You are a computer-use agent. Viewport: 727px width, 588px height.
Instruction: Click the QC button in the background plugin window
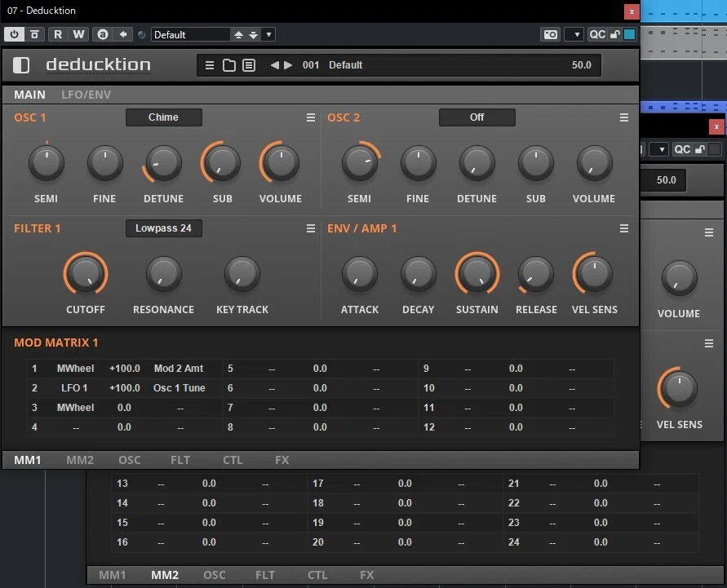[x=682, y=149]
